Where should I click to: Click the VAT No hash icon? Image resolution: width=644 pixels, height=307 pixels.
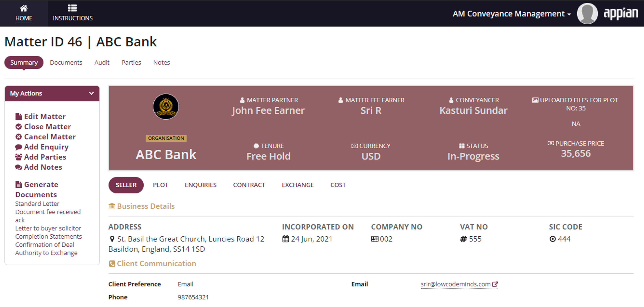464,239
